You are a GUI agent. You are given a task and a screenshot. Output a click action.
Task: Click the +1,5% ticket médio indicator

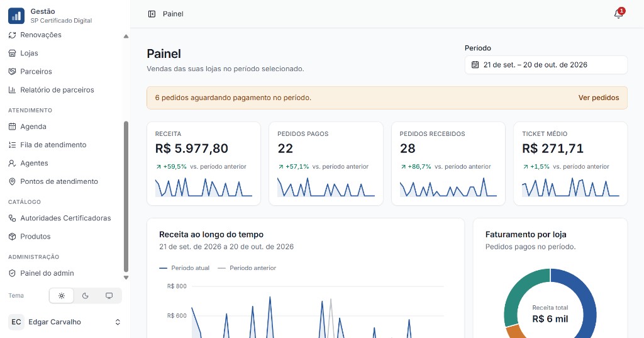click(x=536, y=167)
